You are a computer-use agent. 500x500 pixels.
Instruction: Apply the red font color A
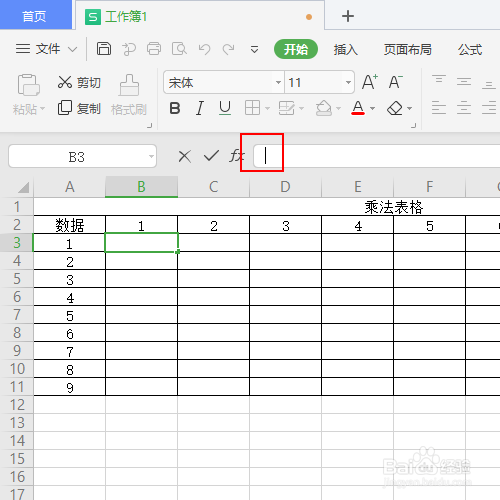tap(358, 108)
